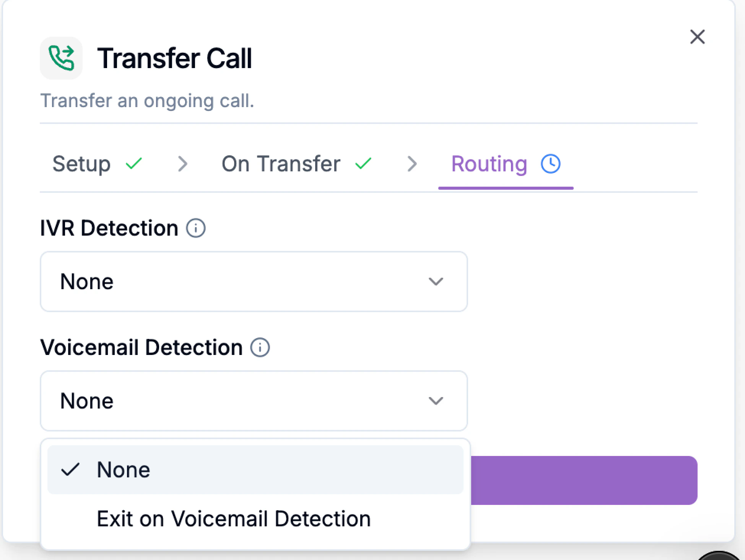Viewport: 745px width, 560px height.
Task: Switch to the On Transfer tab
Action: 281,164
